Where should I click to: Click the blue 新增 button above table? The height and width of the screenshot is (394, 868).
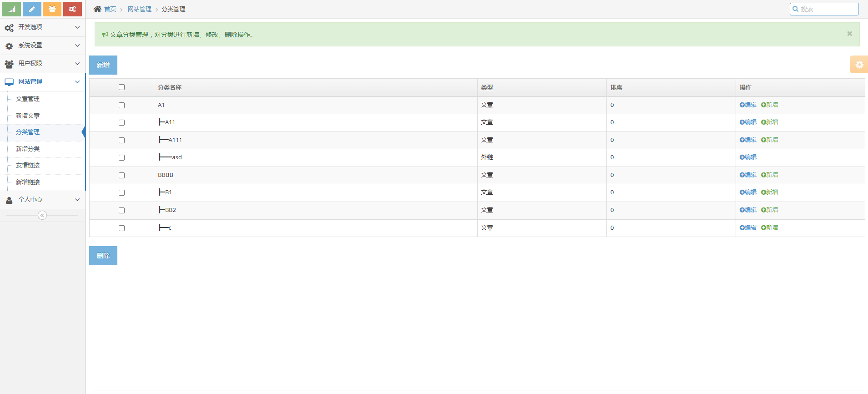click(x=103, y=65)
